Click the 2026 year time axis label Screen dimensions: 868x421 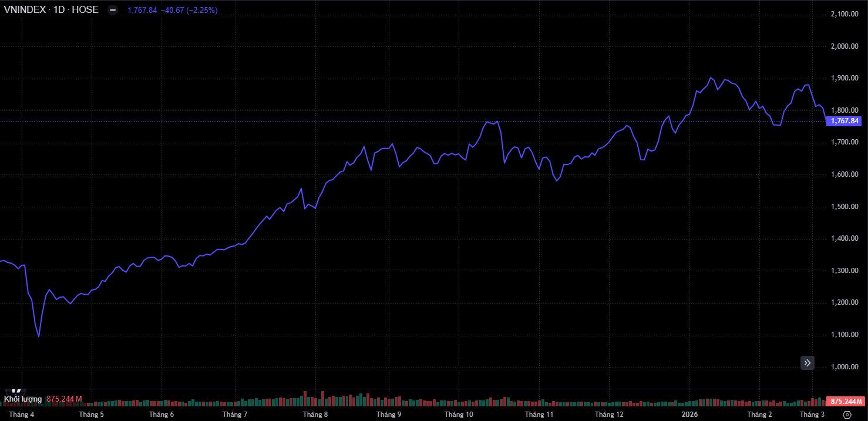coord(689,415)
